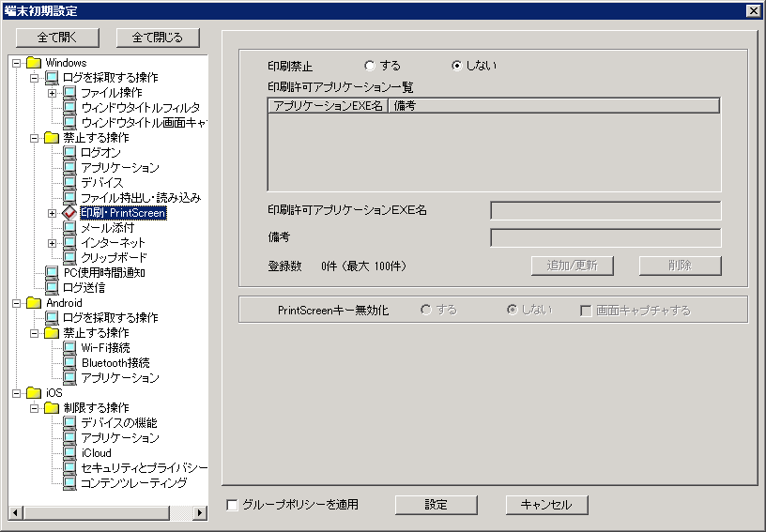Click the Android folder icon
766x532 pixels.
coord(34,303)
